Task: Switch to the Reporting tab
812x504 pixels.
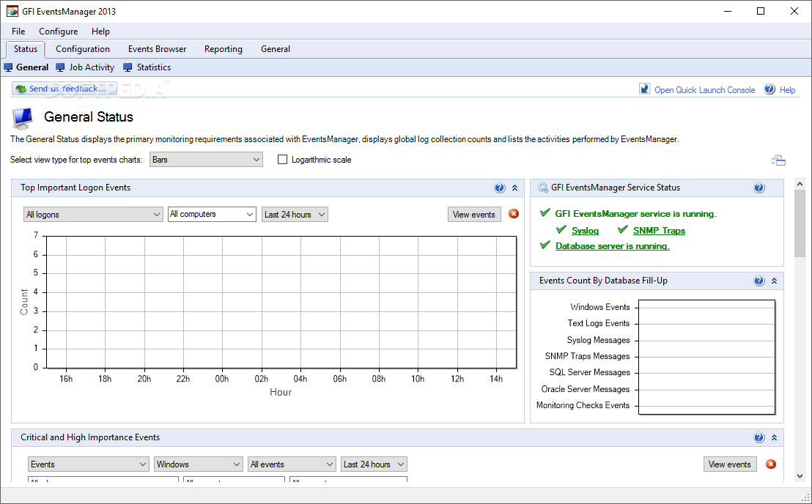Action: click(224, 49)
